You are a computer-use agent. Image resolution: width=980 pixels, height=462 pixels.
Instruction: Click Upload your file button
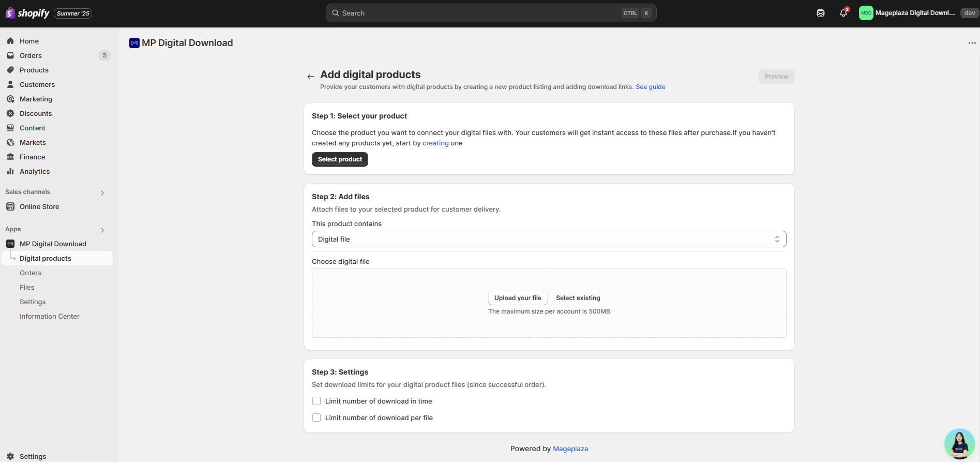[518, 298]
